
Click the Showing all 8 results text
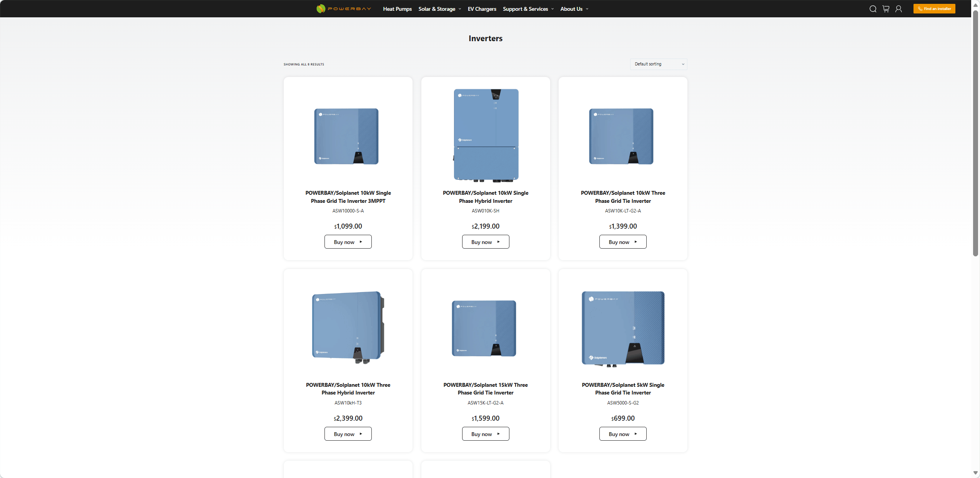point(304,64)
